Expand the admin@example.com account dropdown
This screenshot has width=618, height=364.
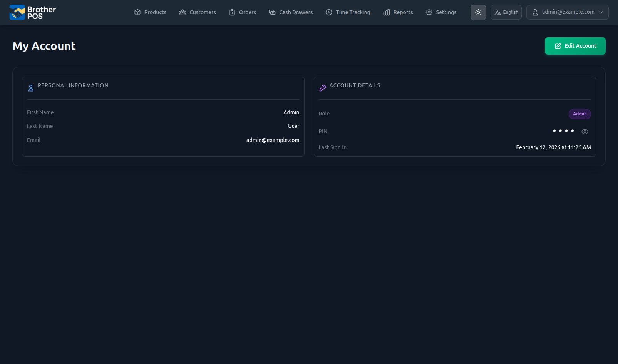point(601,12)
